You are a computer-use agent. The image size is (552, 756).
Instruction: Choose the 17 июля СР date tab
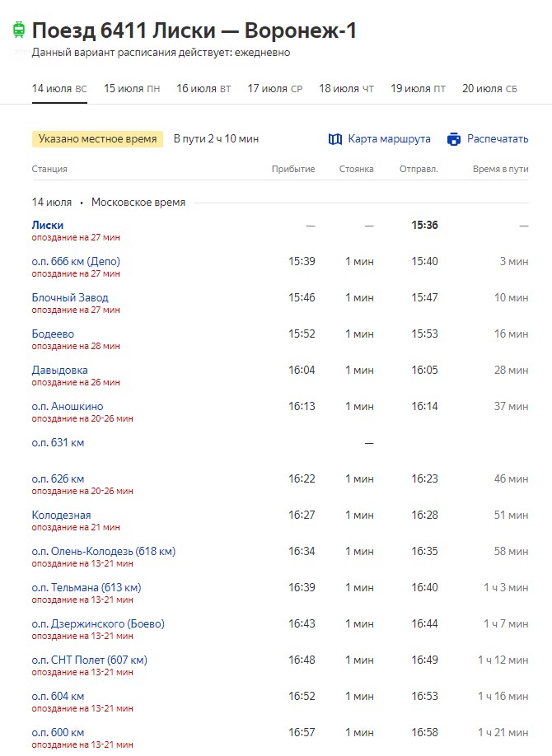coord(275,89)
